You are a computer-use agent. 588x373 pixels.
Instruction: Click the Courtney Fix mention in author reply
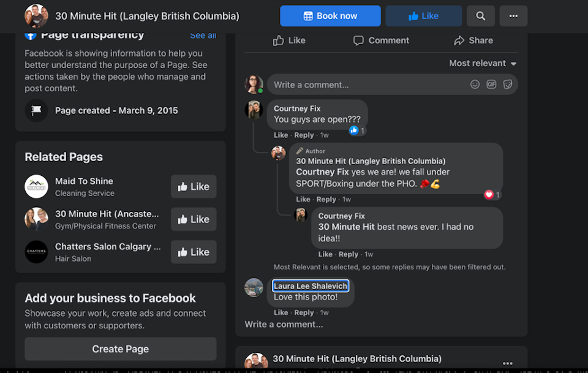pos(322,172)
